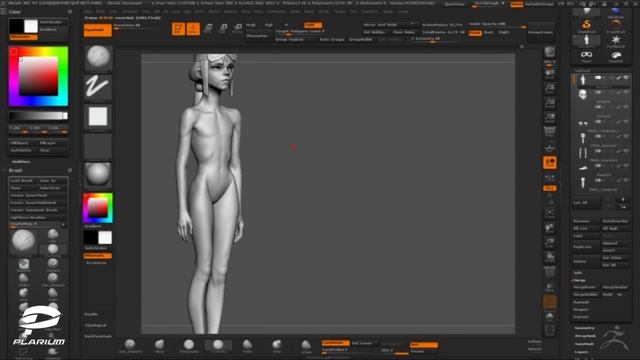Click the grayscale gradient bar under color picker
The image size is (640, 360).
click(38, 116)
